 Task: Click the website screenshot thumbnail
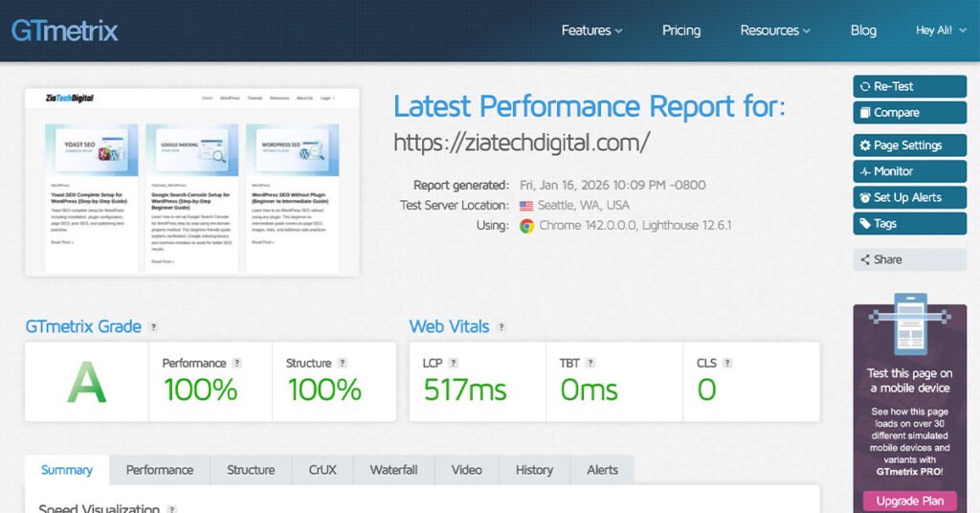[192, 182]
